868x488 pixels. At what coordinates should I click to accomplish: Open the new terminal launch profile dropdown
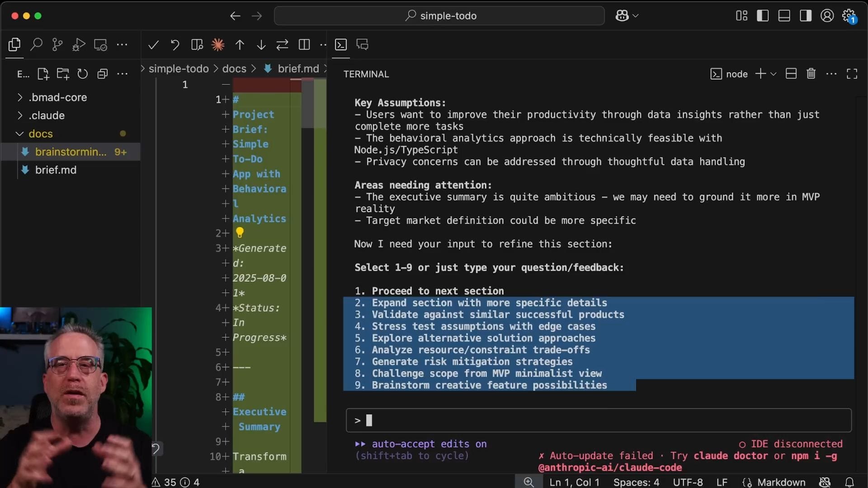774,74
